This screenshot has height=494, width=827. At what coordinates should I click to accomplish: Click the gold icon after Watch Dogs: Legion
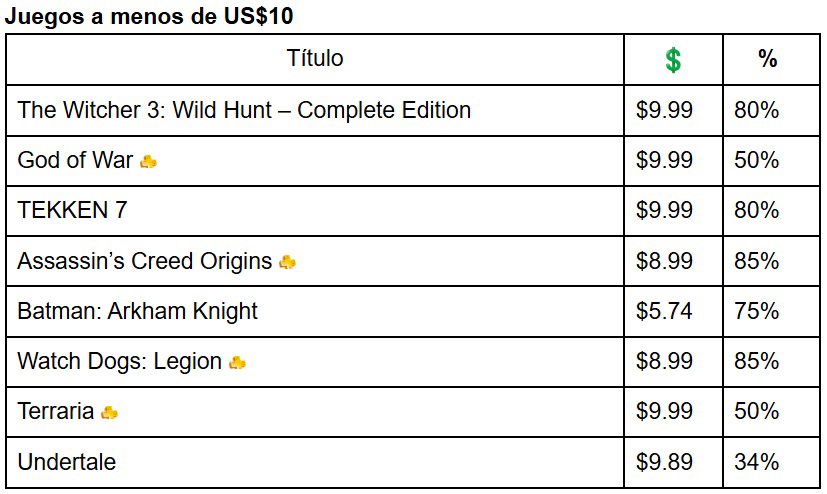[237, 362]
